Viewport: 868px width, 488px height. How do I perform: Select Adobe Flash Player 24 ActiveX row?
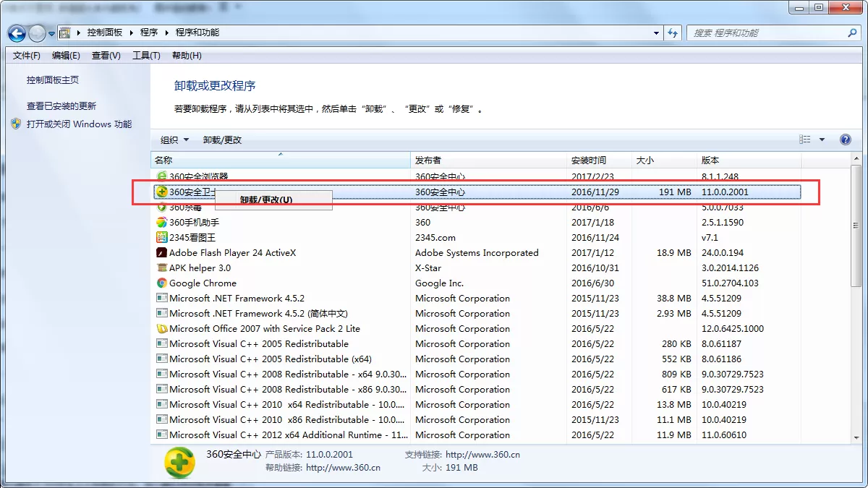tap(477, 253)
